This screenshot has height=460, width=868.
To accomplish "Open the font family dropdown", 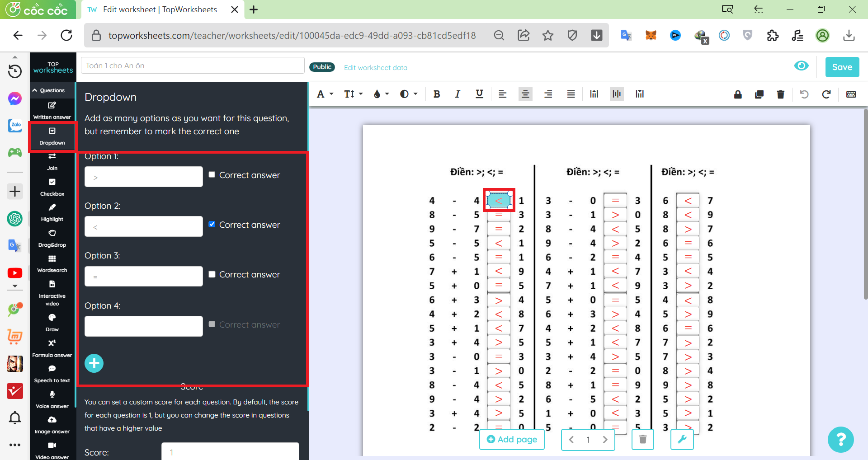I will (x=325, y=94).
